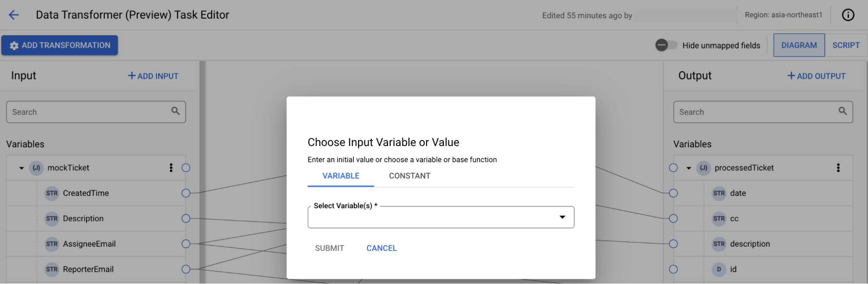The height and width of the screenshot is (284, 868).
Task: Cancel the Choose Input Variable dialog
Action: pyautogui.click(x=381, y=248)
